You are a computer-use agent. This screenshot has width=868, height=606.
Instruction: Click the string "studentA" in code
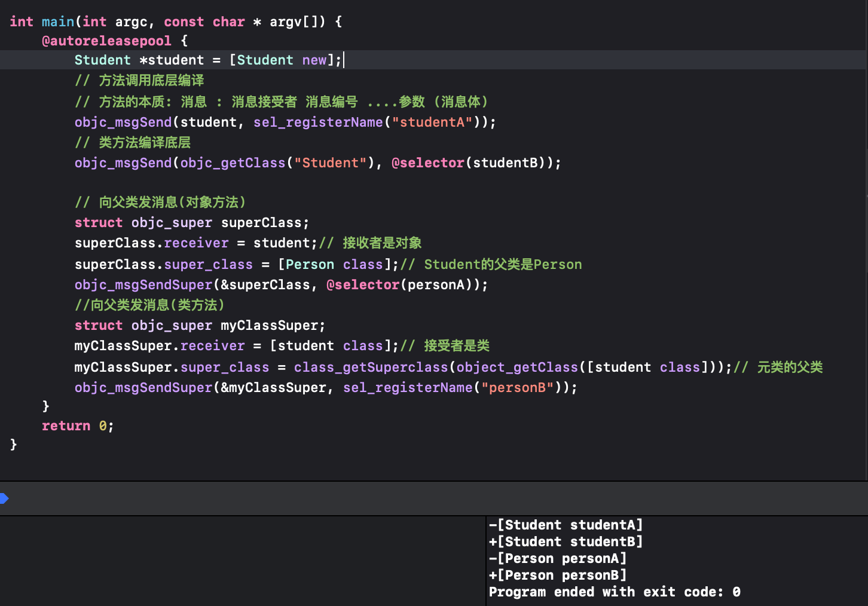point(432,122)
